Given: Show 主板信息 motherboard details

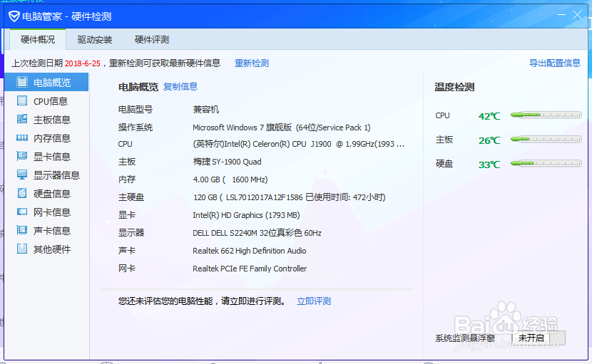Looking at the screenshot, I should 46,120.
